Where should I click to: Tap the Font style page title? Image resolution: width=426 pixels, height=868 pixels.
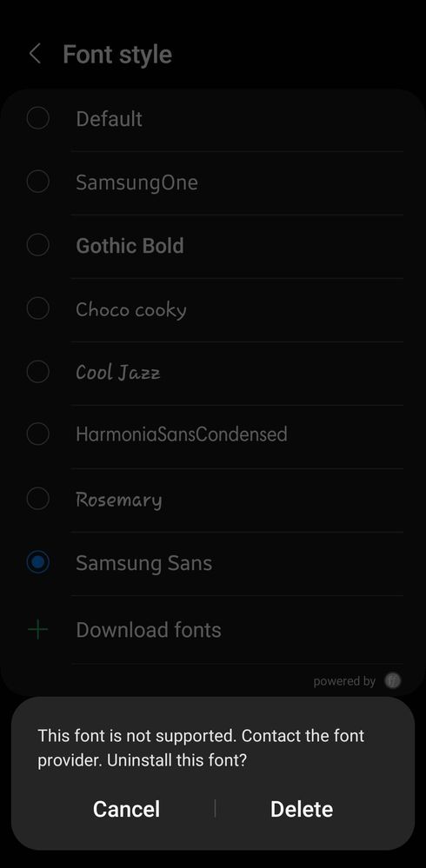(117, 54)
